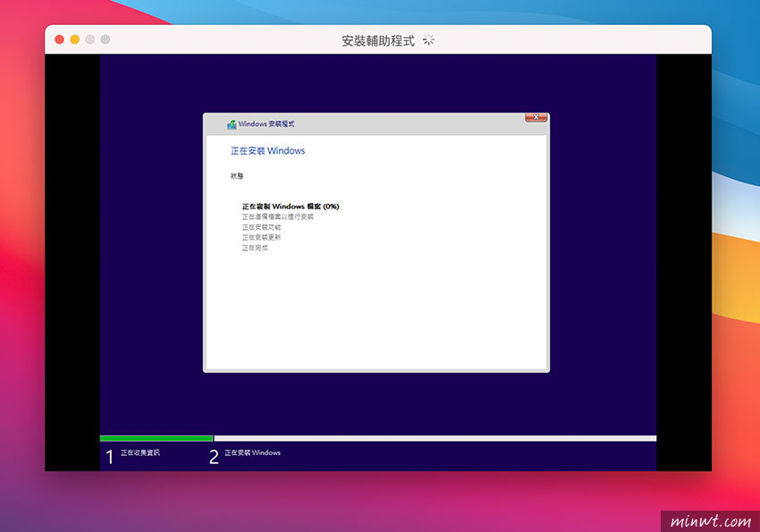Click the 正在準備檔案以進行安裝 step

click(278, 216)
